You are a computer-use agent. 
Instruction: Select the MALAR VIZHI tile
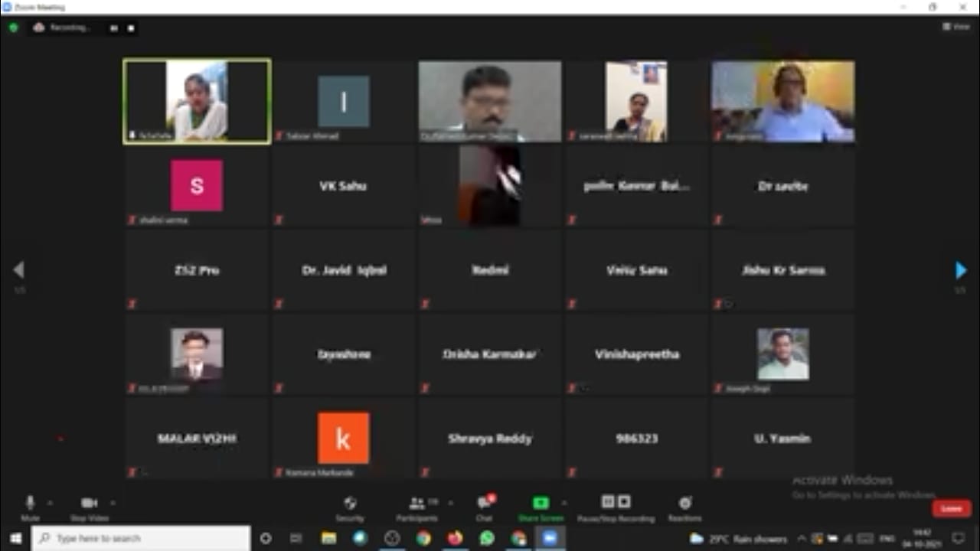197,439
